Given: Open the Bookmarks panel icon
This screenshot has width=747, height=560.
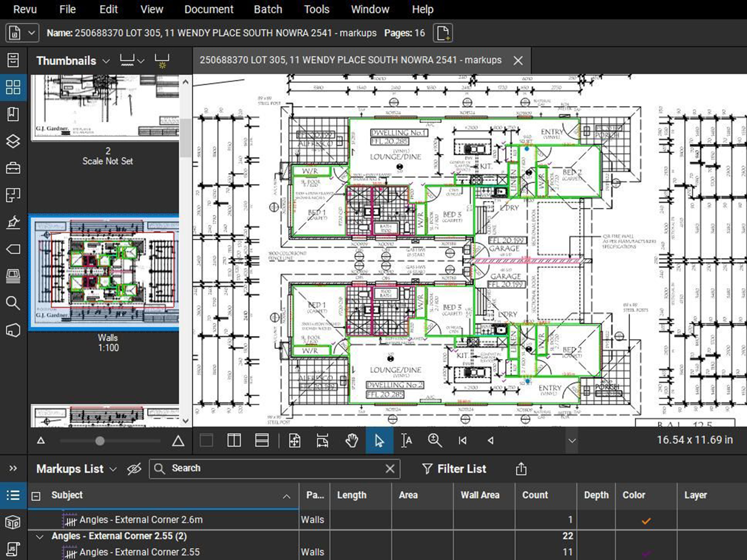Looking at the screenshot, I should point(13,114).
